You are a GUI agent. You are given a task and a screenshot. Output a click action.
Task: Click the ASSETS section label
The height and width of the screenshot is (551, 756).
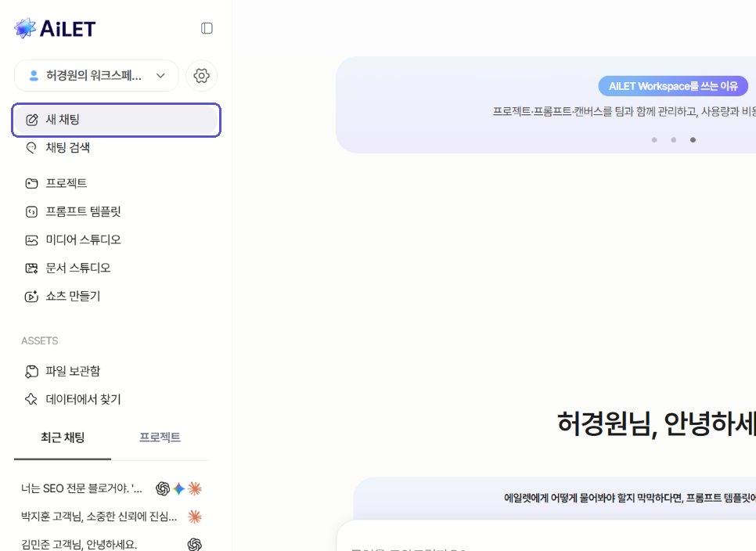tap(40, 340)
